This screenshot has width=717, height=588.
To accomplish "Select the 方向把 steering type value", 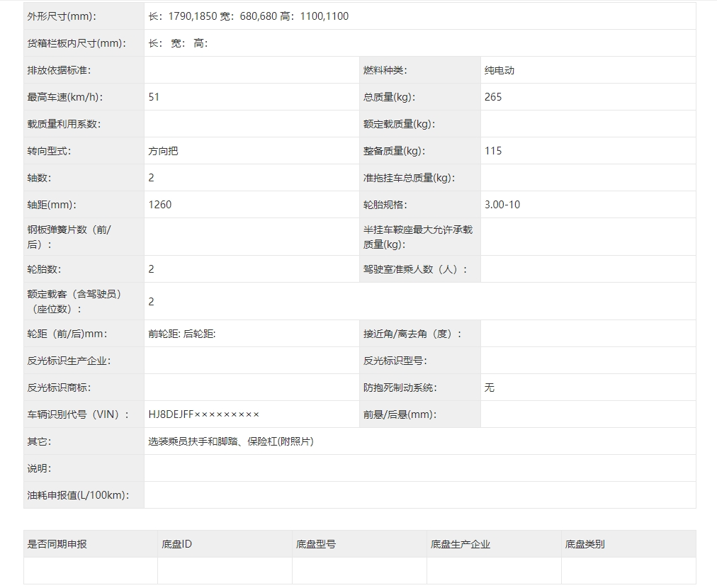I will (x=163, y=151).
